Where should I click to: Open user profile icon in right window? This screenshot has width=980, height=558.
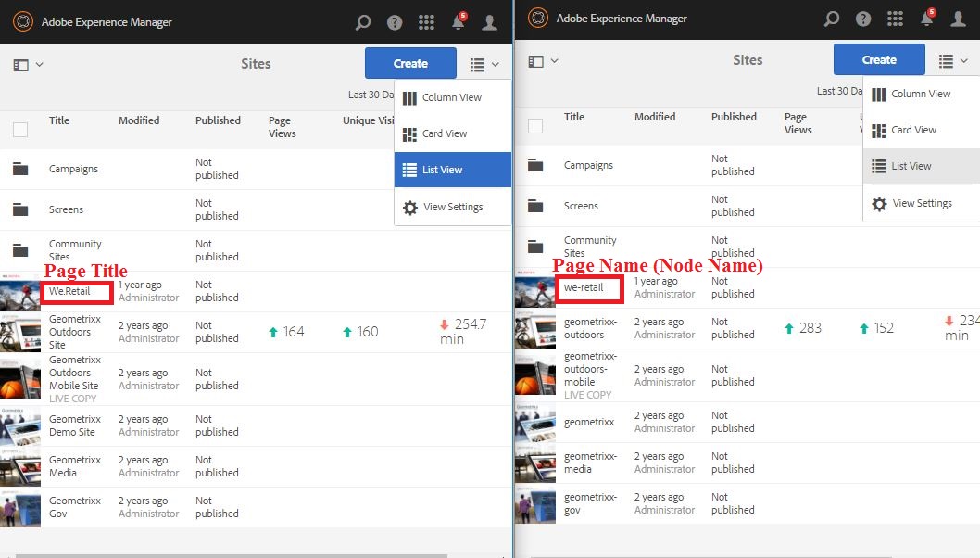tap(958, 19)
